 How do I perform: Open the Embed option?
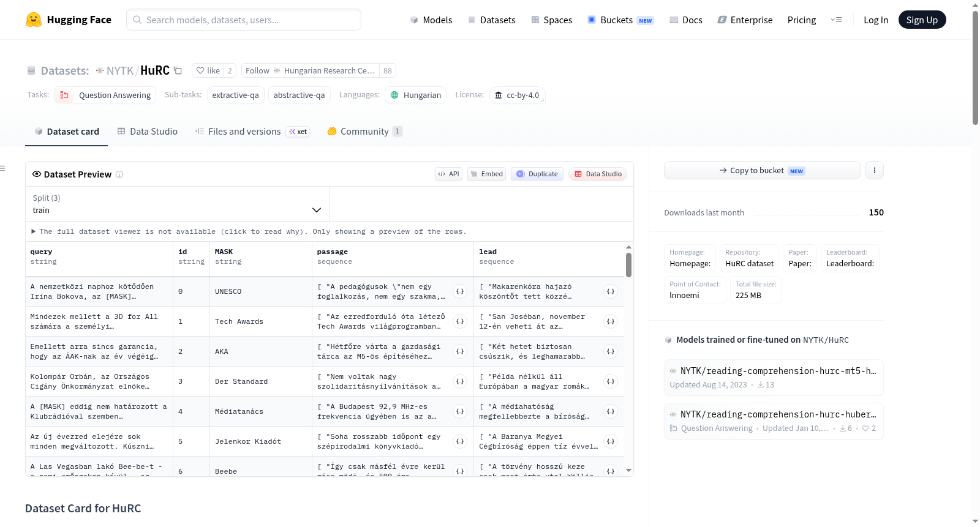[x=487, y=174]
